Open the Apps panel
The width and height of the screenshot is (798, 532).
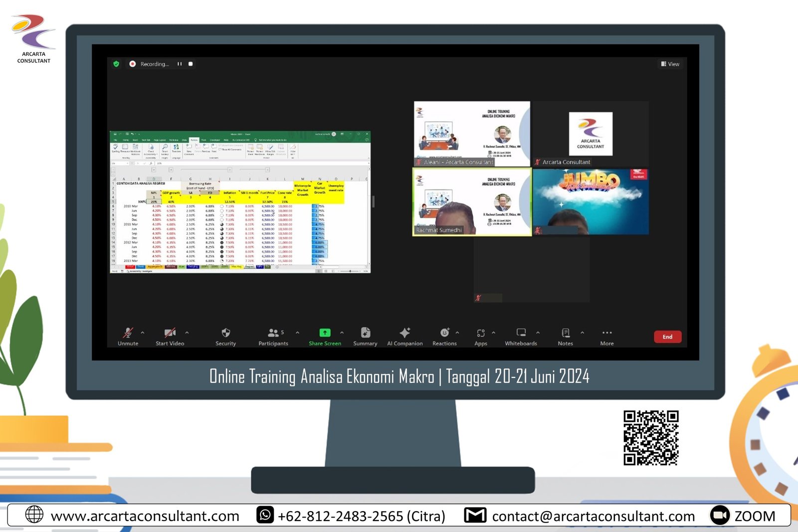coord(480,336)
